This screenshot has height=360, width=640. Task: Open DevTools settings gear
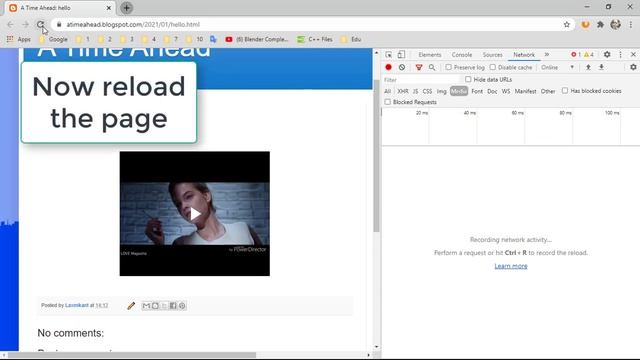[x=607, y=55]
